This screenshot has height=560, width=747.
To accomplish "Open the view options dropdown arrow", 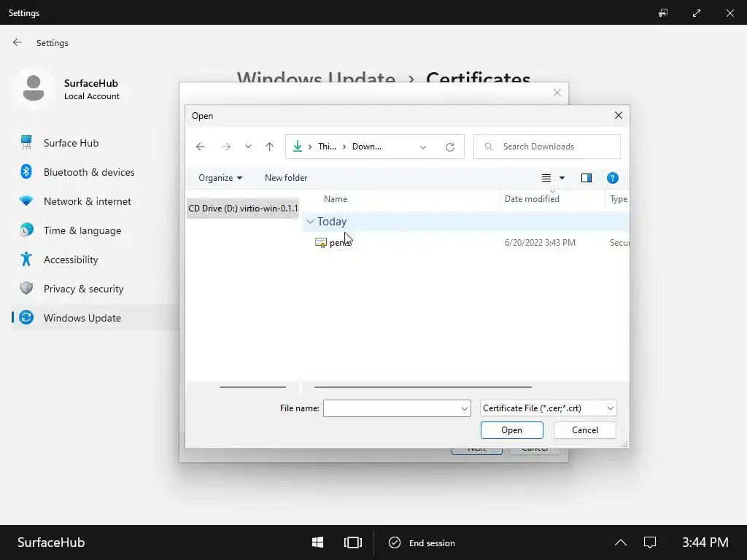I will click(x=562, y=178).
